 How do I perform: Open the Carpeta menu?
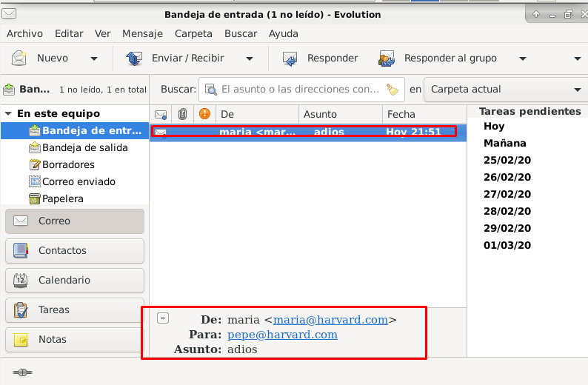[x=193, y=33]
